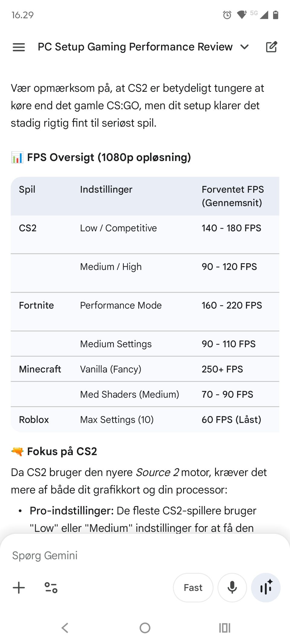Expand the conversation title dropdown chevron

[244, 47]
